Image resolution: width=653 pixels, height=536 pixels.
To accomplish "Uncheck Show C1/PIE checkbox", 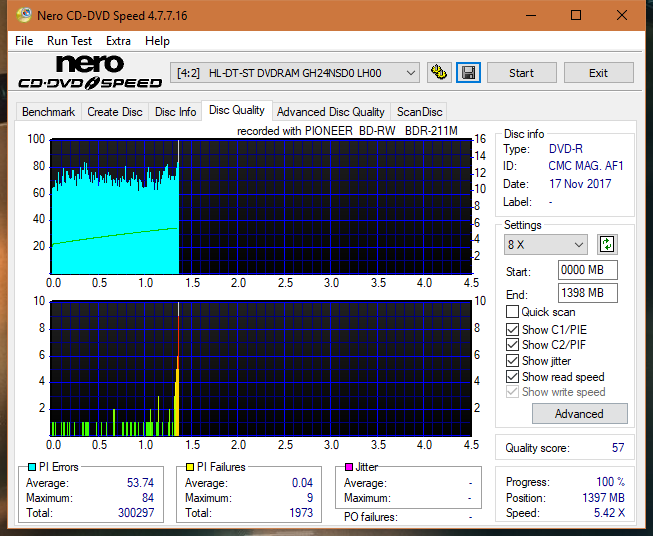I will point(512,330).
